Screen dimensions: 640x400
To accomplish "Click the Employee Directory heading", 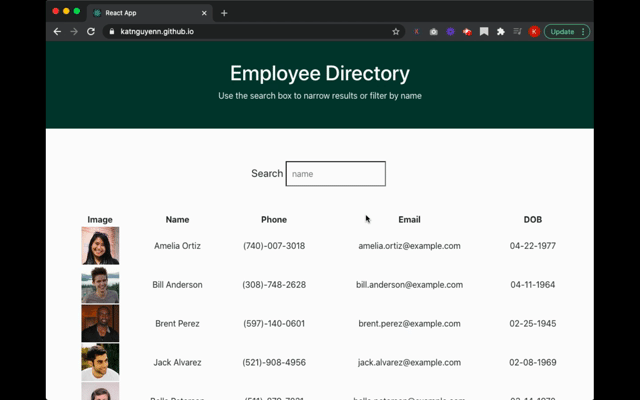I will click(320, 73).
